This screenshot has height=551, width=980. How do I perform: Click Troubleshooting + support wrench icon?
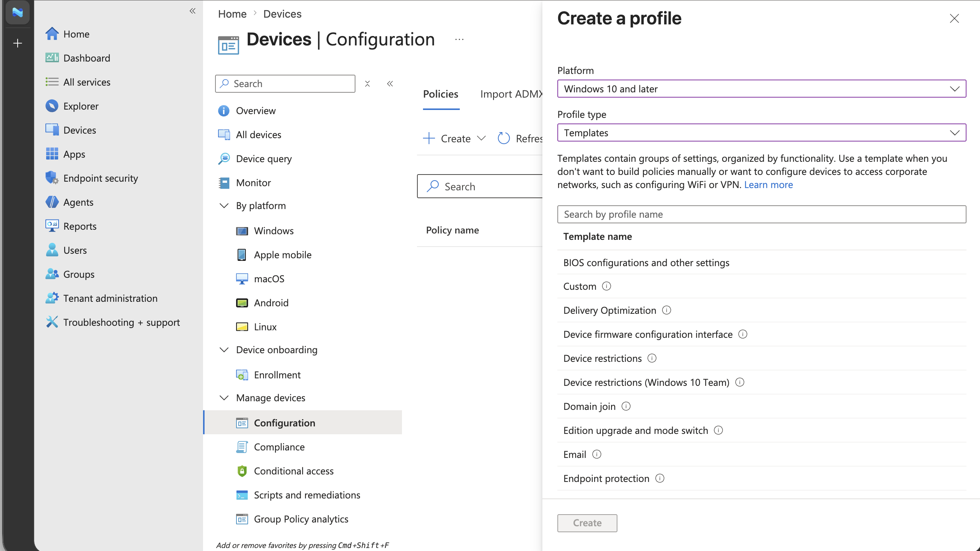[52, 322]
